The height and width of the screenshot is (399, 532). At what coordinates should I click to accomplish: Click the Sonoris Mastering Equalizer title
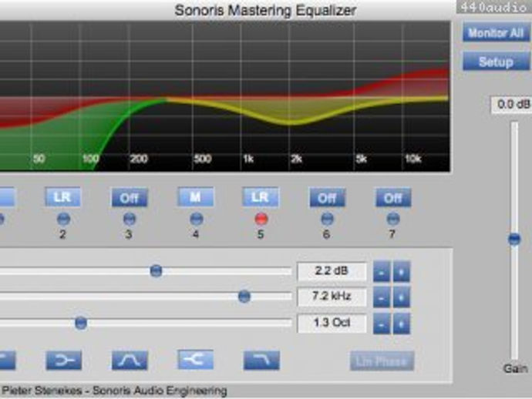(x=265, y=10)
